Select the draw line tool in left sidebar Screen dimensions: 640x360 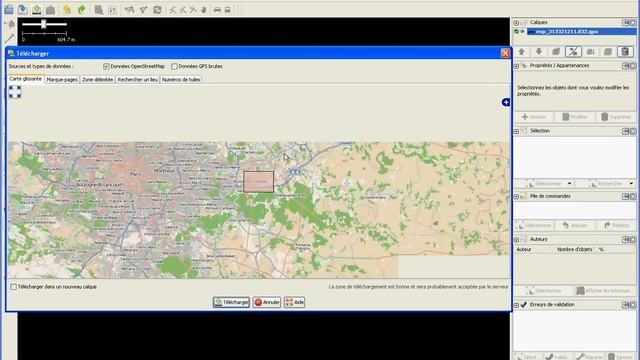click(9, 39)
